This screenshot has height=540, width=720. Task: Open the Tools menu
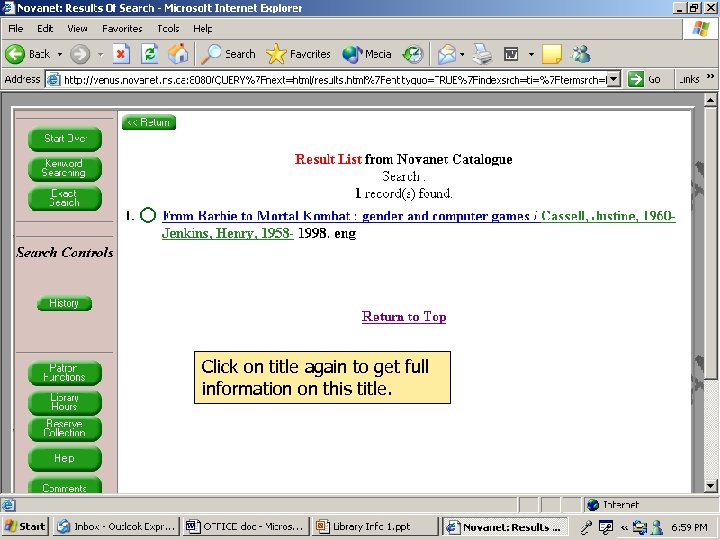168,28
